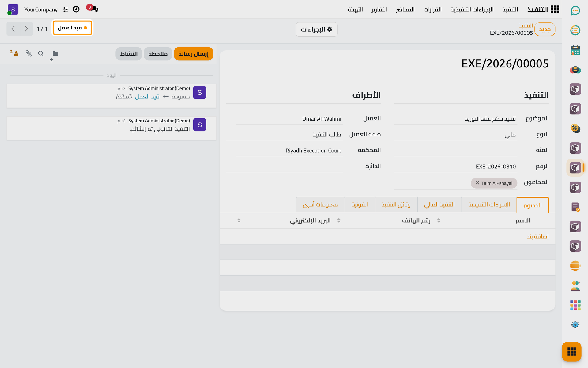Edit the الموضوع subject input field
Screen dimensions: 588x368
[455, 119]
